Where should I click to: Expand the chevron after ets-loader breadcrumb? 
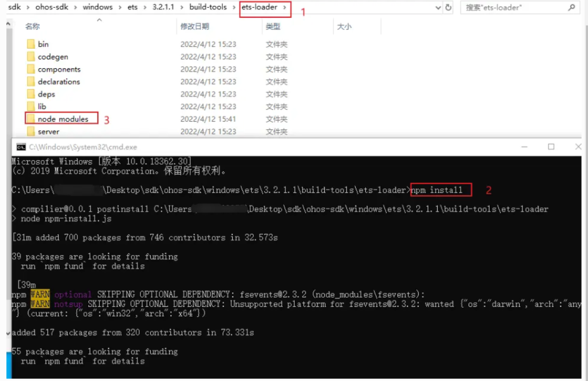click(284, 7)
